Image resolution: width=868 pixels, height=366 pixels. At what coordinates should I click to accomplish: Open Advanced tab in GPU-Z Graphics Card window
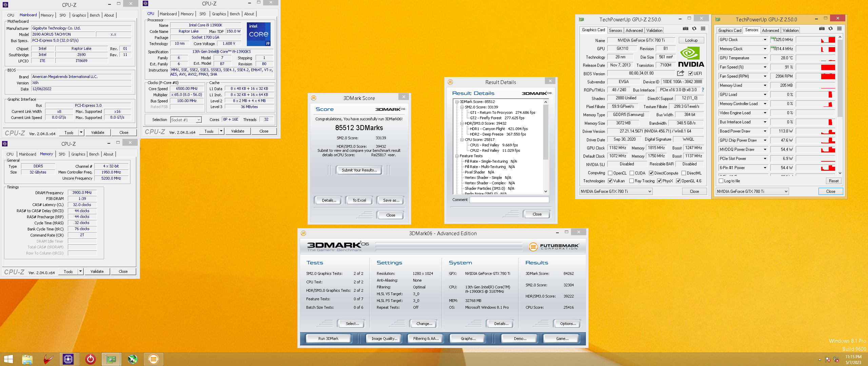[x=634, y=30]
